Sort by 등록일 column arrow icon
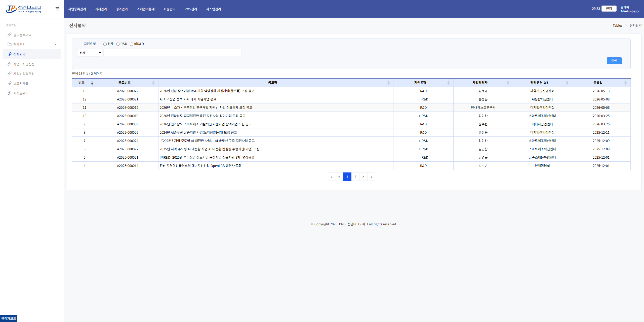644x322 pixels. [626, 83]
